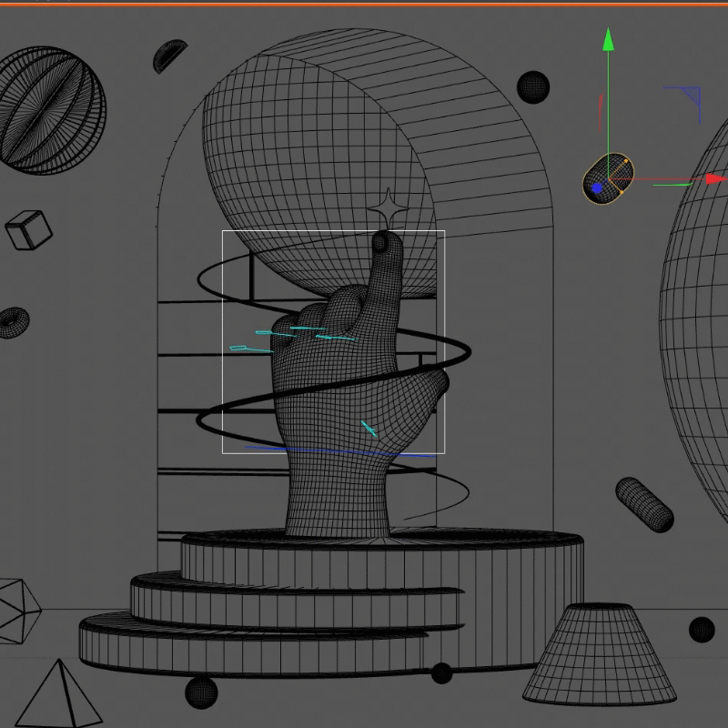Select the icosahedron on the lower left
Image resolution: width=728 pixels, height=728 pixels.
tap(18, 612)
